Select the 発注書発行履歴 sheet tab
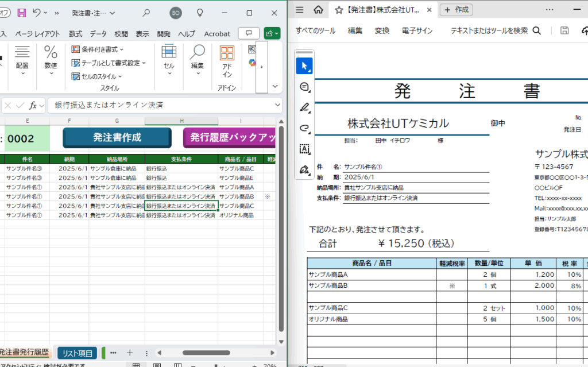Image resolution: width=588 pixels, height=367 pixels. pos(24,353)
